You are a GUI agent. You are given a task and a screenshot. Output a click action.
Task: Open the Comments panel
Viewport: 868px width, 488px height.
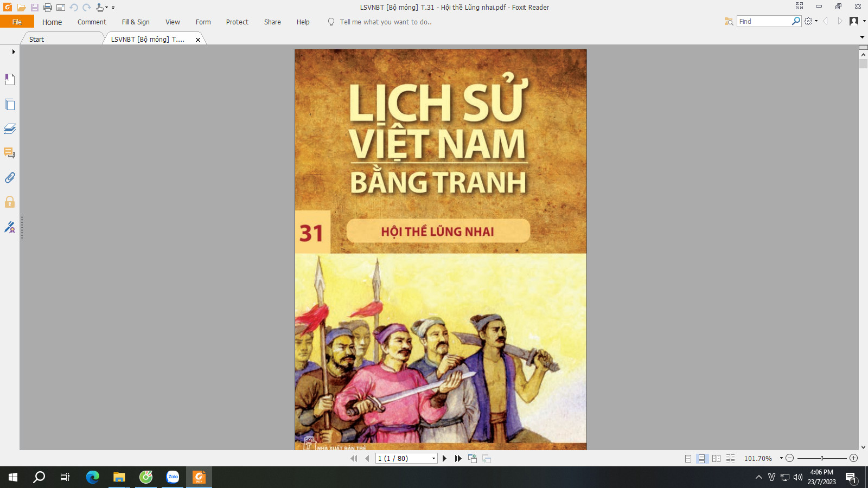click(x=10, y=153)
